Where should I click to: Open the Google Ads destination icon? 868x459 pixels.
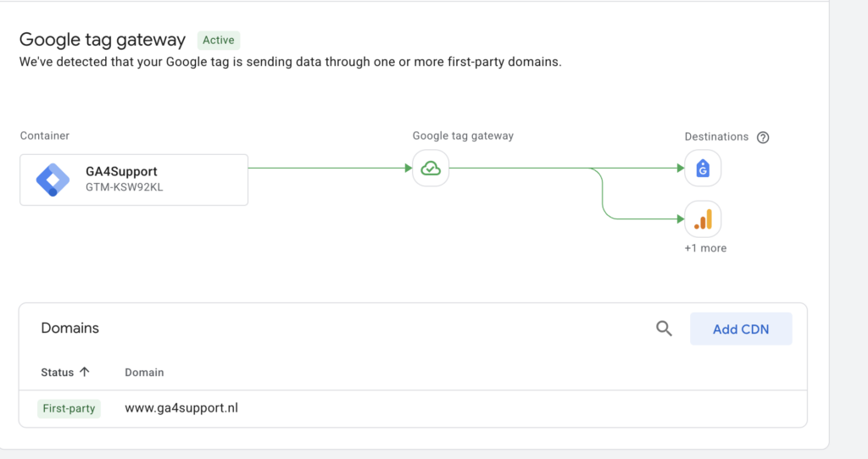point(703,169)
